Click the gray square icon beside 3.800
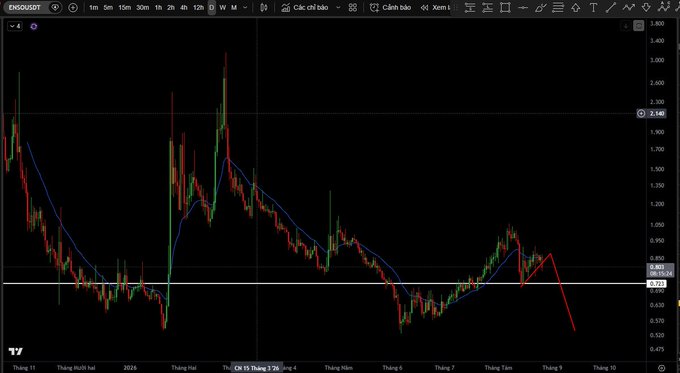Image resolution: width=680 pixels, height=373 pixels. [639, 26]
